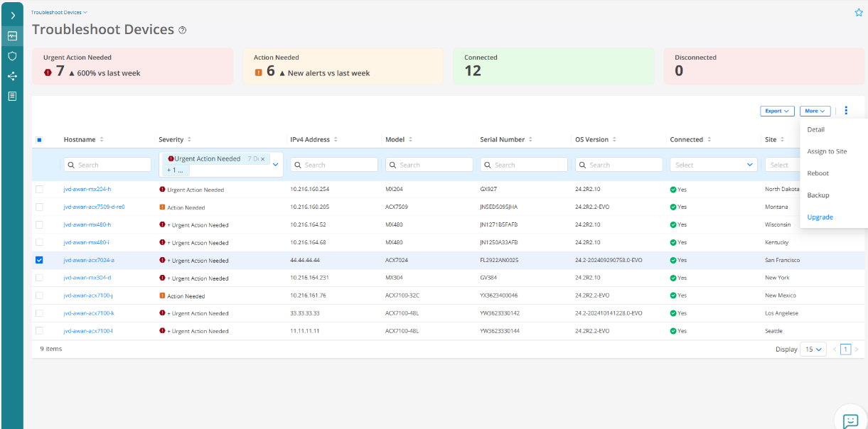Screen dimensions: 868x429
Task: Expand the left sidebar navigation arrow
Action: pos(12,16)
